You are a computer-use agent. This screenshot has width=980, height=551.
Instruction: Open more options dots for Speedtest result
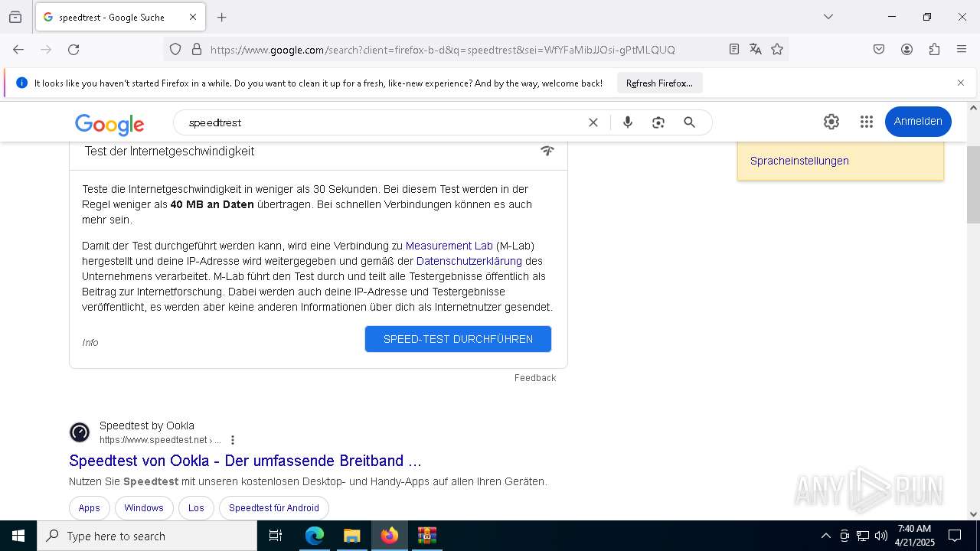pos(233,440)
